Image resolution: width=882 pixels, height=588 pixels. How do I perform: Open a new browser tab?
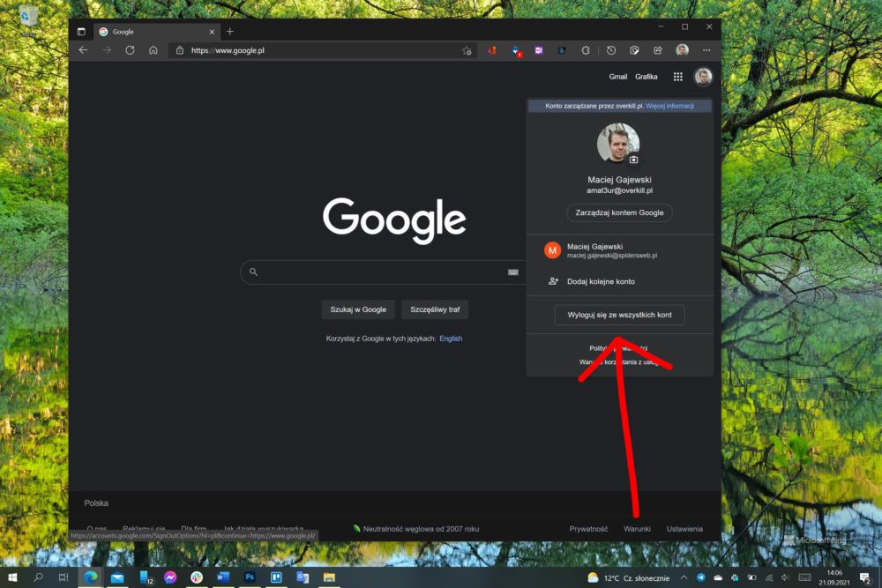pos(229,32)
